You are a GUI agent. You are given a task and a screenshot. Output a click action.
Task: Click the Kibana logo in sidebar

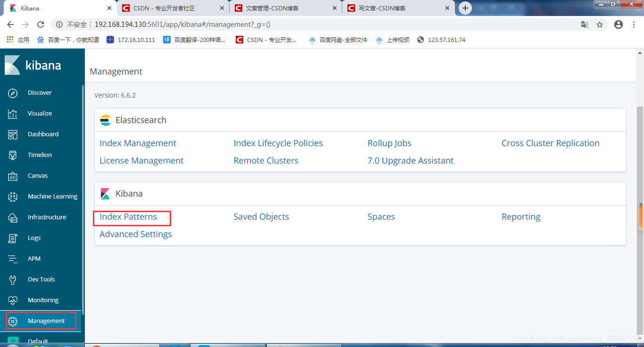click(33, 65)
